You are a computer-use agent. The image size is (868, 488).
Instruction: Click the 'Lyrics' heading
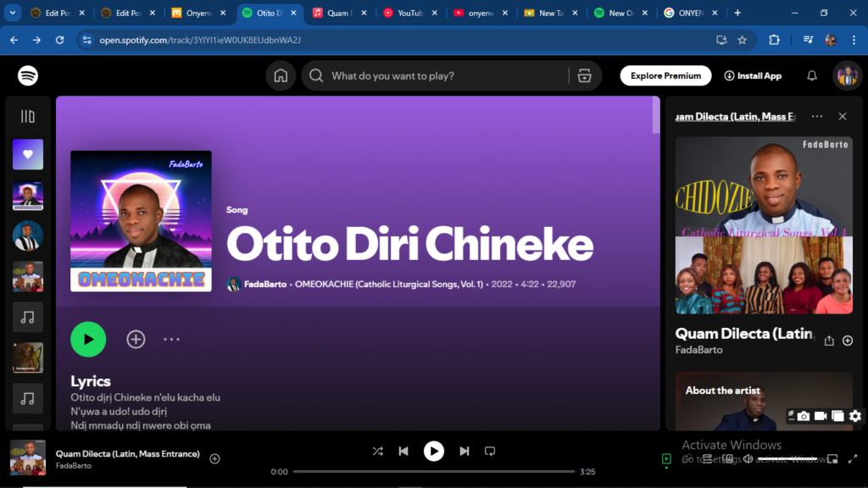[90, 381]
